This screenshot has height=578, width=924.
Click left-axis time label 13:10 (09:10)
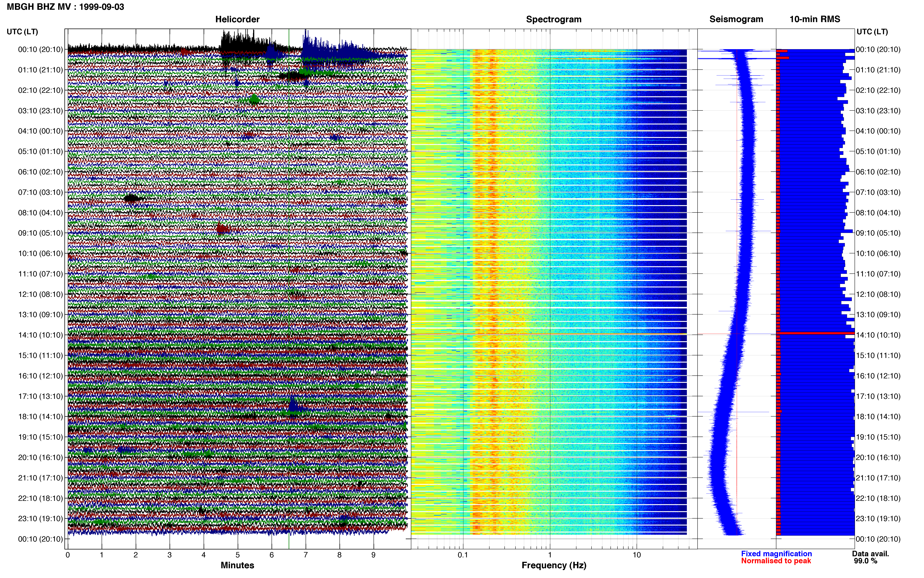tap(41, 315)
